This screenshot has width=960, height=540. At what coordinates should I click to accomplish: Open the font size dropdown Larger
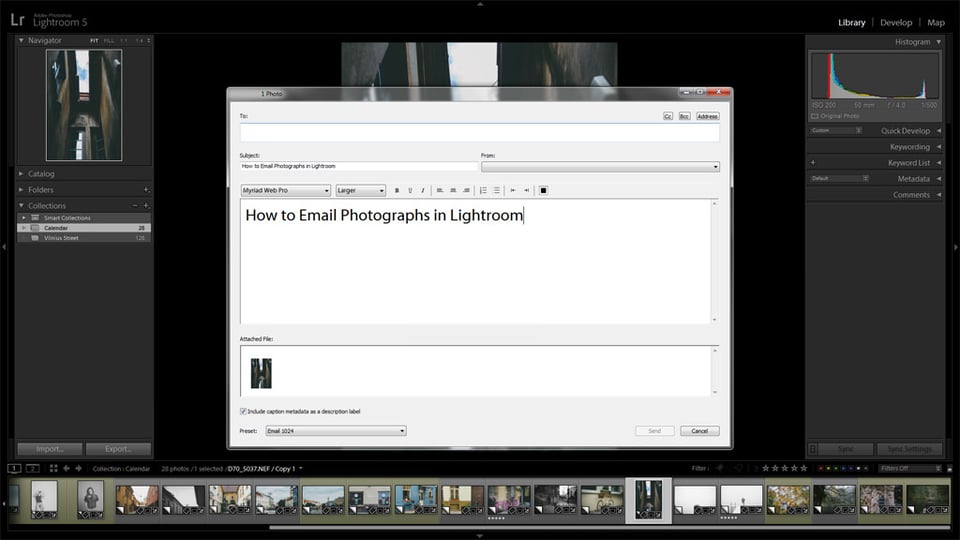pyautogui.click(x=361, y=190)
